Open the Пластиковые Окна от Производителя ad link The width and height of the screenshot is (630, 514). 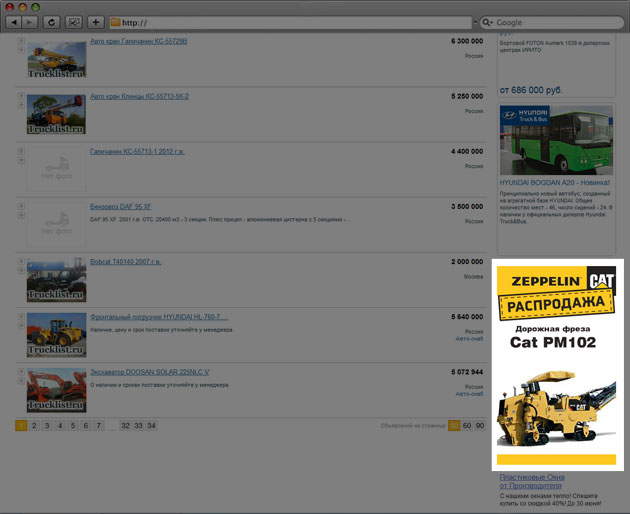point(532,481)
